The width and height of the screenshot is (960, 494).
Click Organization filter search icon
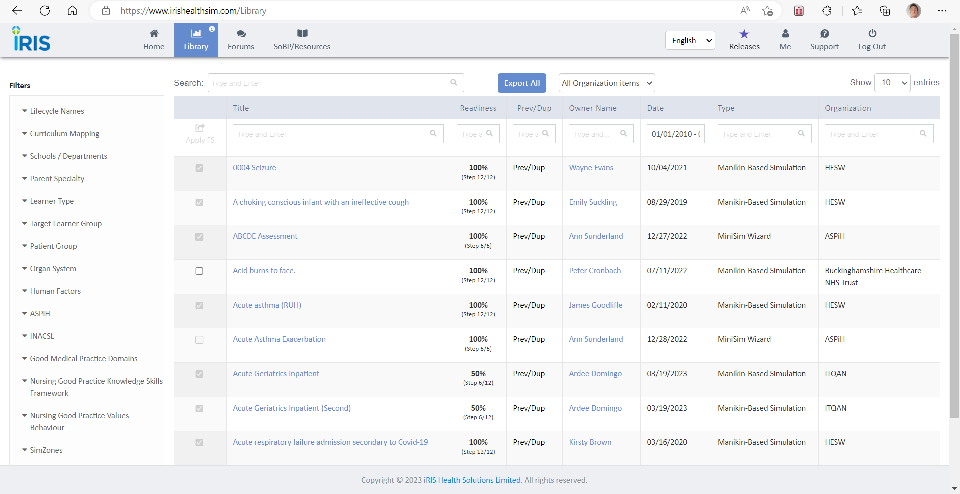click(x=923, y=133)
